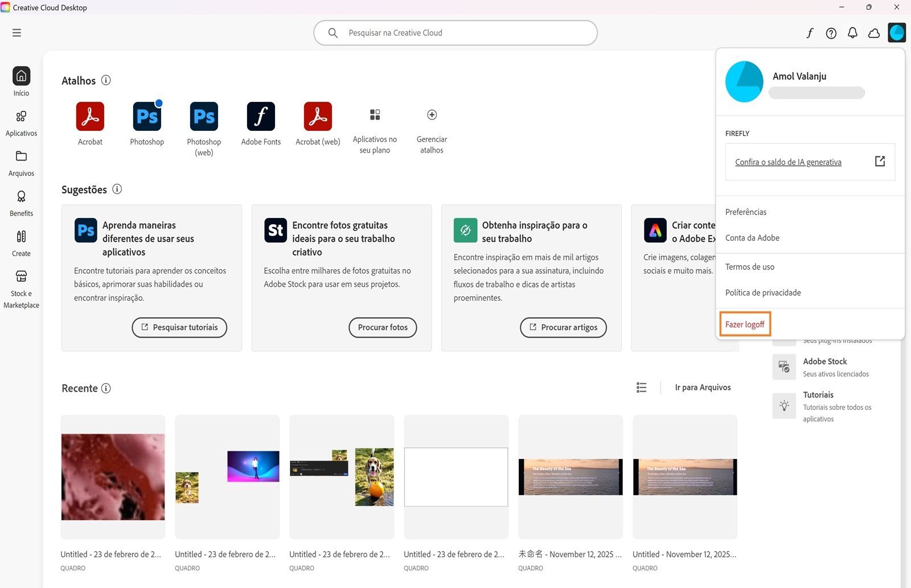The width and height of the screenshot is (911, 588).
Task: Open the hamburger menu icon
Action: (17, 33)
